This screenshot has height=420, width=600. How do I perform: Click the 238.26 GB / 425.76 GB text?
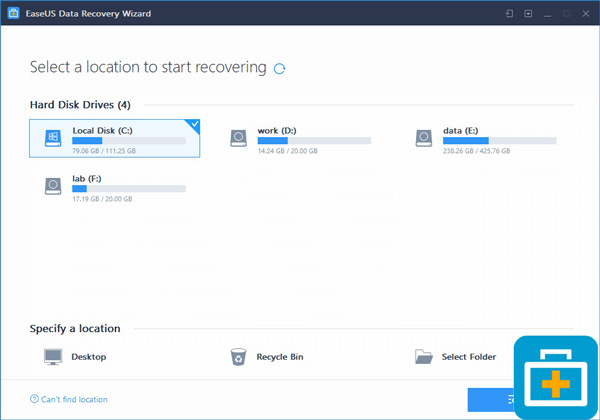click(x=476, y=151)
